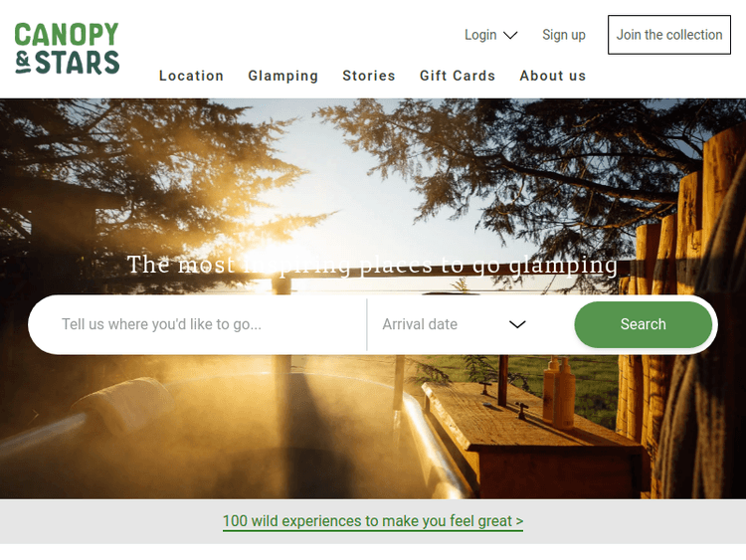Expand the Login dropdown chevron

[510, 35]
